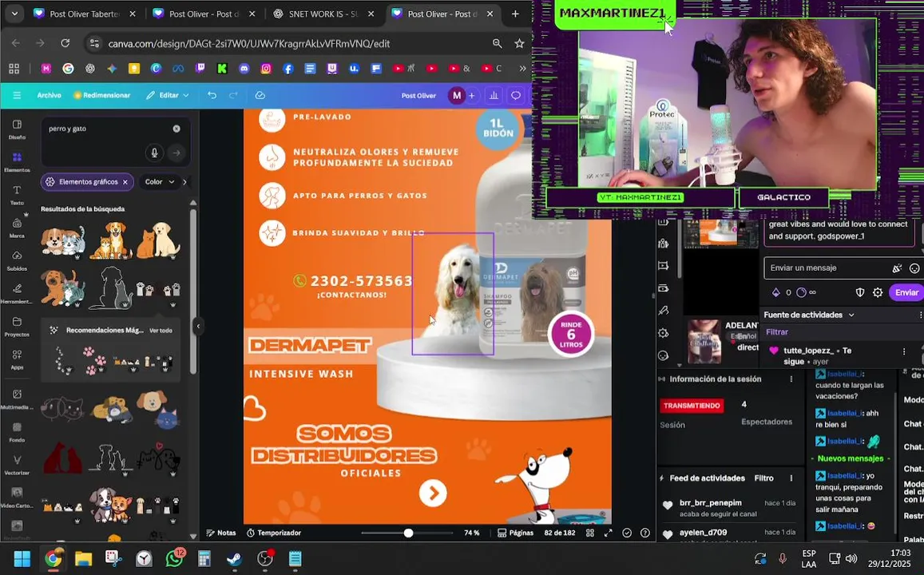Switch to the second Post Oliver browser tab
Image resolution: width=924 pixels, height=575 pixels.
[204, 14]
